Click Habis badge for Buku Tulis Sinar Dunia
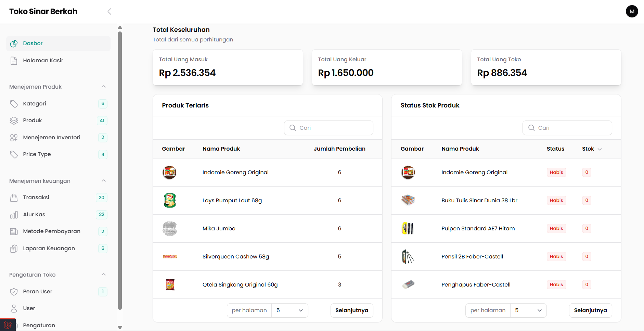 pos(556,201)
